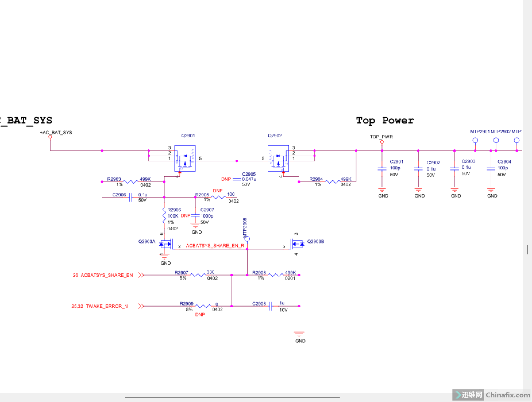This screenshot has height=402, width=532.
Task: Click the TOP_PWR net label
Action: [x=381, y=137]
